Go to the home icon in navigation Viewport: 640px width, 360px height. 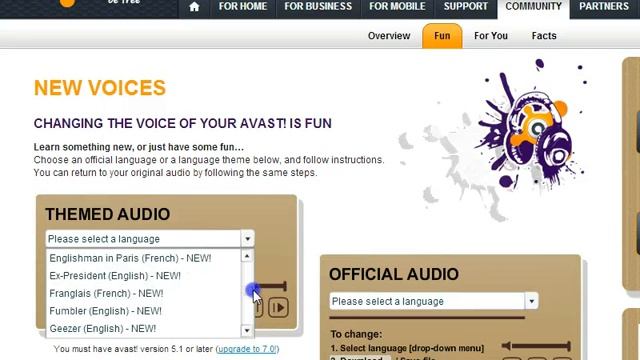click(x=194, y=7)
